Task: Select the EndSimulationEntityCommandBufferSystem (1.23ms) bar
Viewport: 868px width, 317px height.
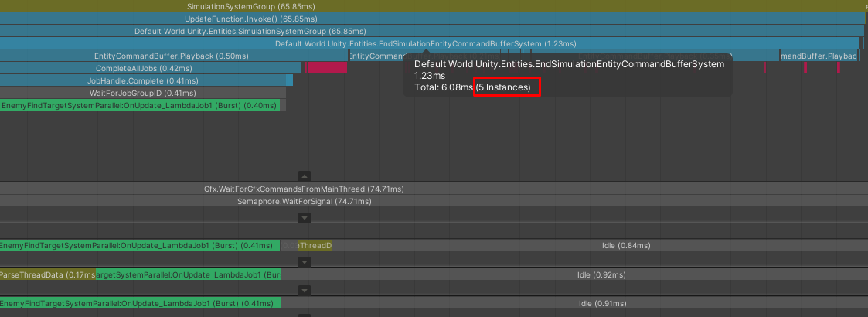Action: point(430,43)
